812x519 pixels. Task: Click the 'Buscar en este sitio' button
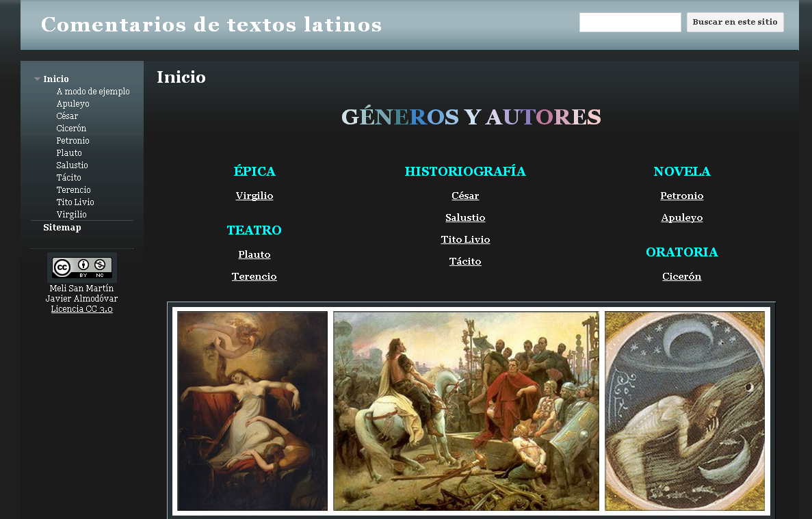coord(735,23)
